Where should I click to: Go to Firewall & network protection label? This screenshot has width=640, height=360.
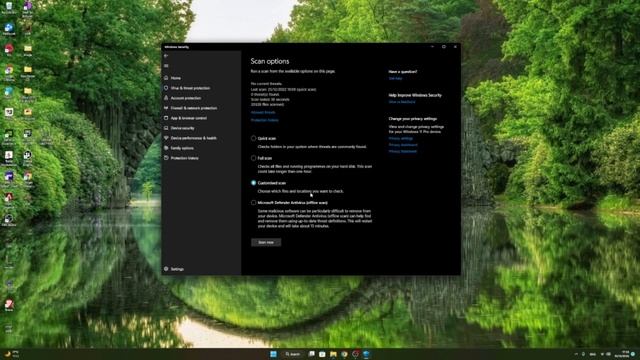coord(194,108)
